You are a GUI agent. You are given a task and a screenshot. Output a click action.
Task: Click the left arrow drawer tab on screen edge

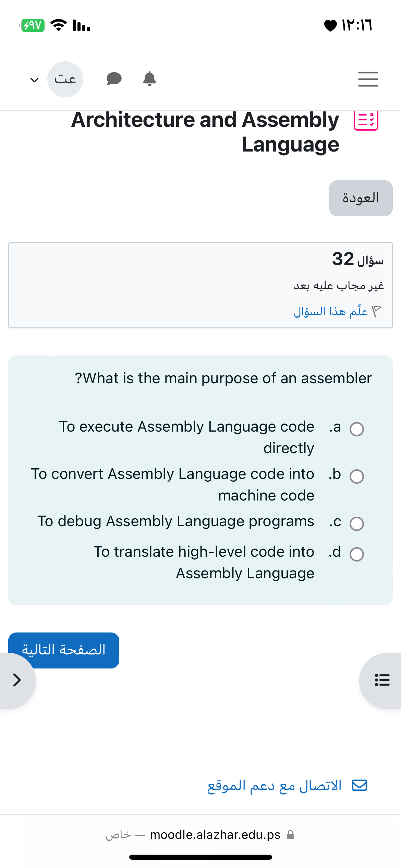coord(17,679)
